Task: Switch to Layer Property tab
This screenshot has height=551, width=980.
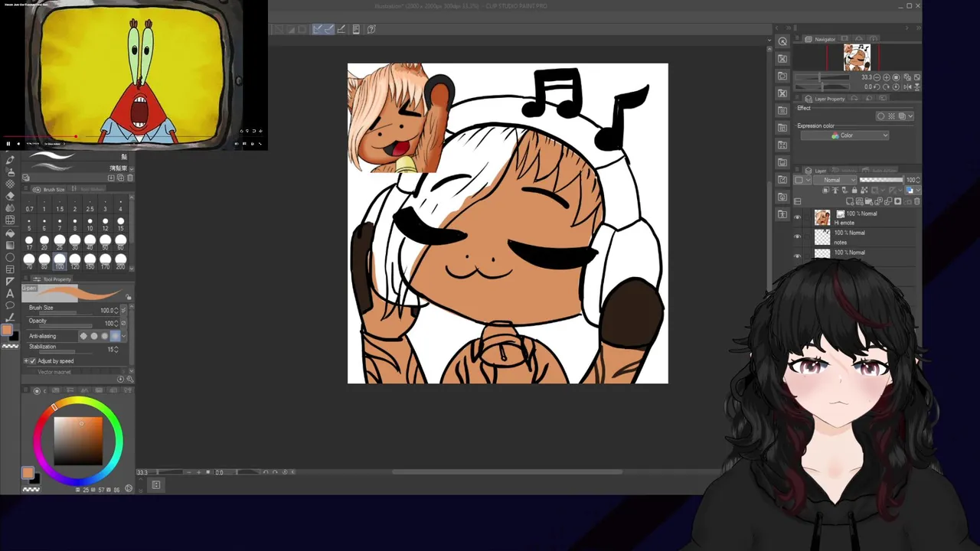Action: coord(826,99)
